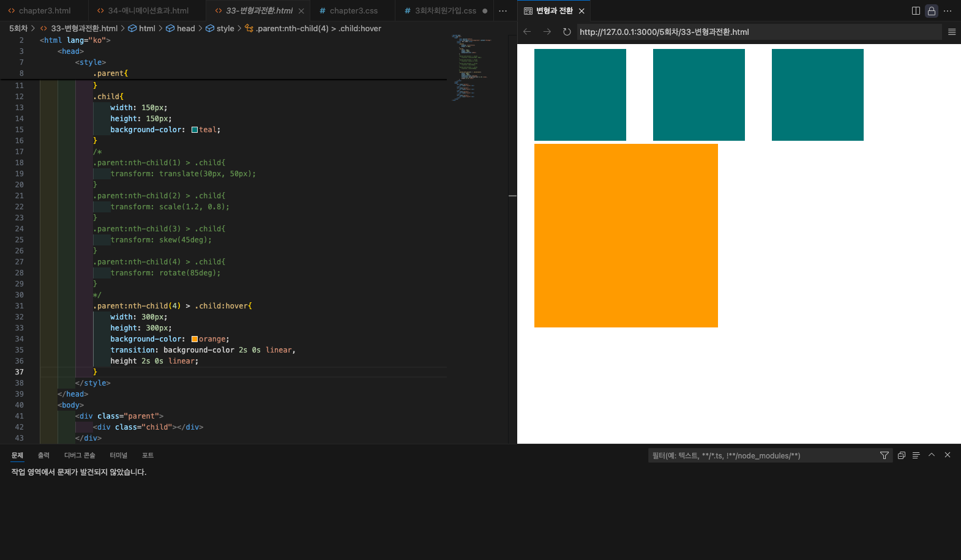Click the collapse all icon in panel
The image size is (961, 560).
902,455
